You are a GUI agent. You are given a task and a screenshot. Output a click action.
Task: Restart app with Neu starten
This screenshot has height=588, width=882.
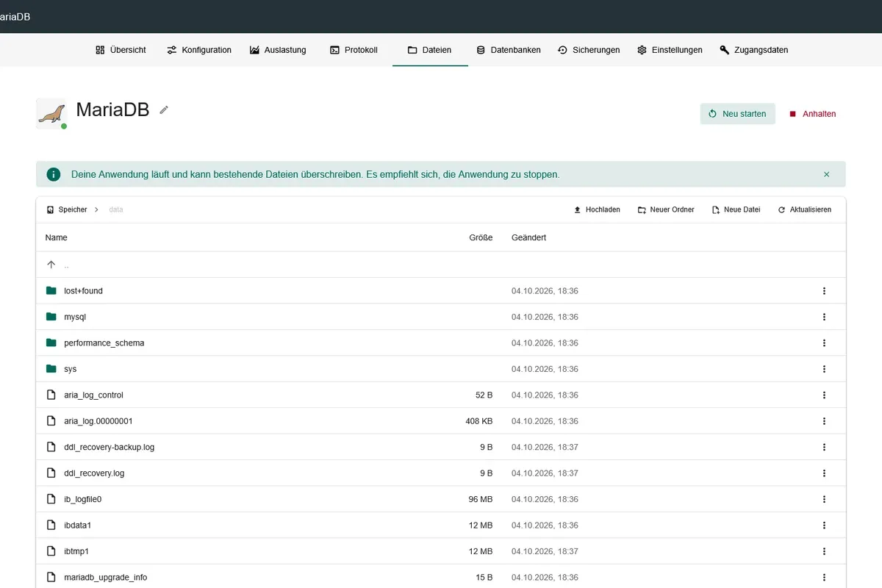click(737, 114)
